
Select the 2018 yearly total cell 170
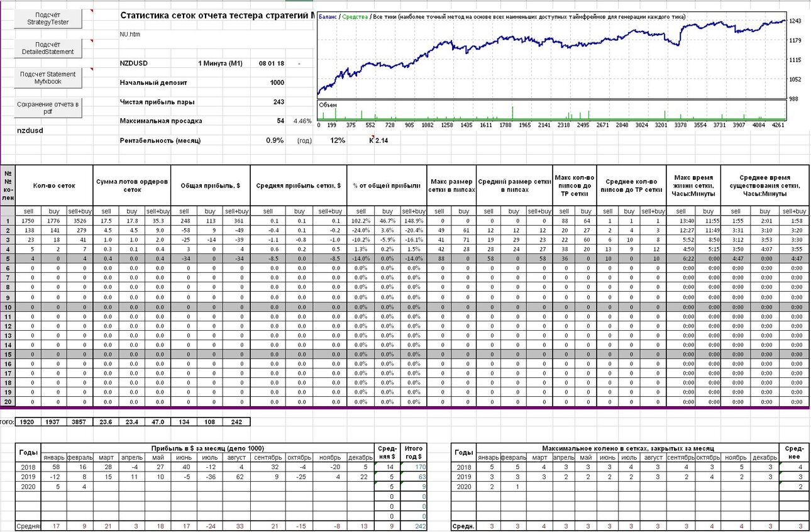tap(414, 467)
